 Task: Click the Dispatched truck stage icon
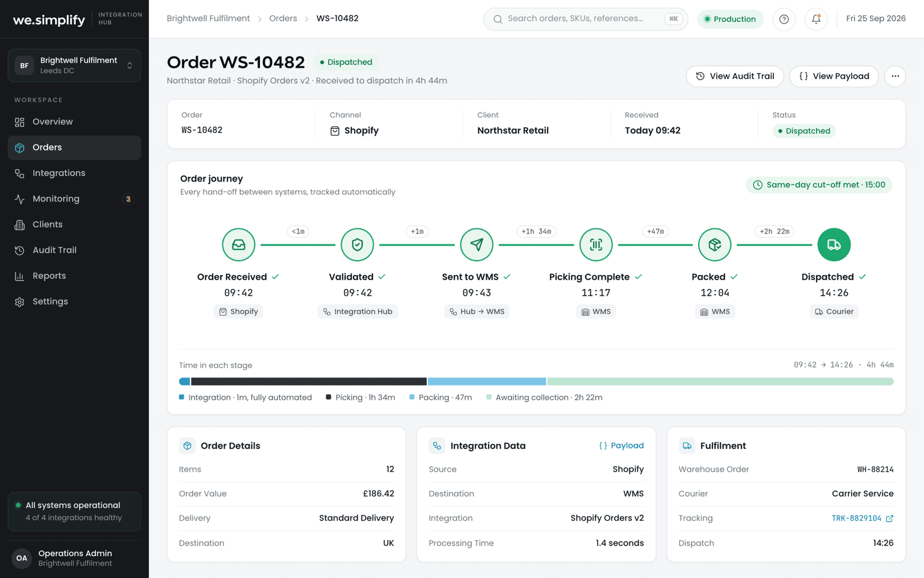click(x=834, y=244)
